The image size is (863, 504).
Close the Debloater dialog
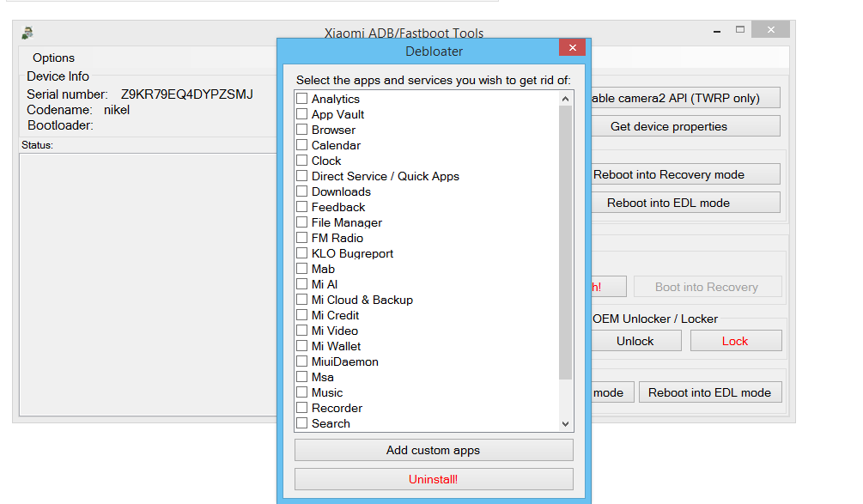[572, 48]
